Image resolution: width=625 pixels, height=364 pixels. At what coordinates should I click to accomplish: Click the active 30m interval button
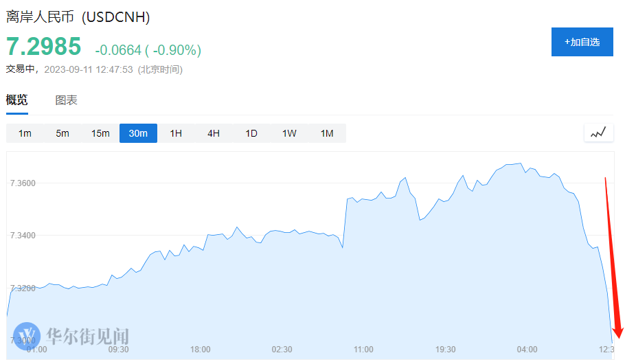[138, 133]
